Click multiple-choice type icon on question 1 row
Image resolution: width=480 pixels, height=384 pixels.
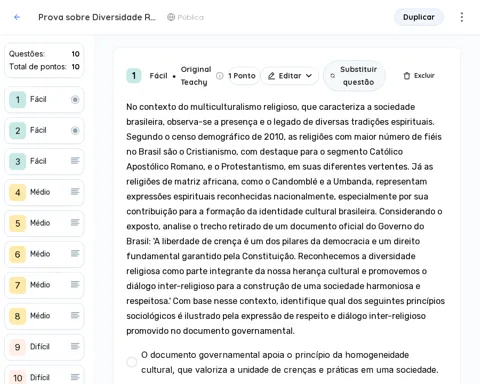click(x=75, y=99)
